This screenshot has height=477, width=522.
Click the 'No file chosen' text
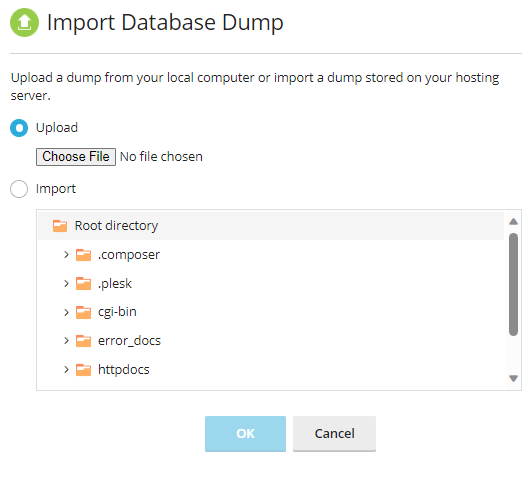[161, 157]
